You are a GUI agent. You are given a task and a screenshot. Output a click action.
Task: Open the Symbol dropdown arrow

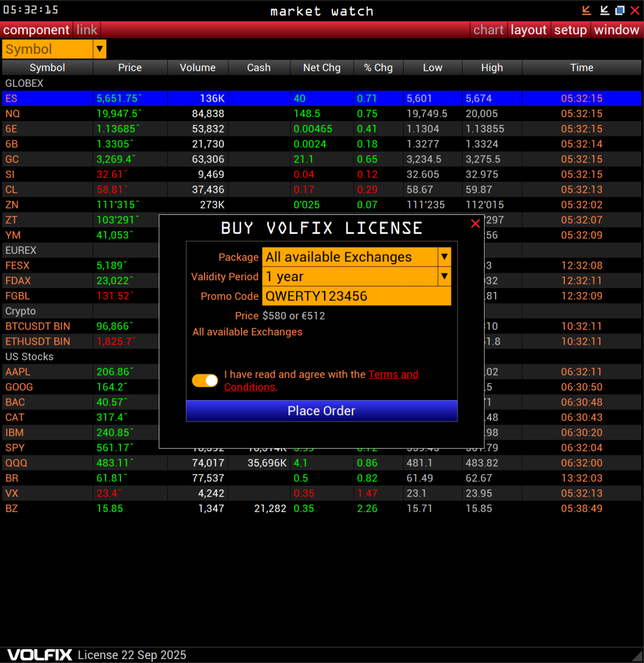pyautogui.click(x=99, y=49)
